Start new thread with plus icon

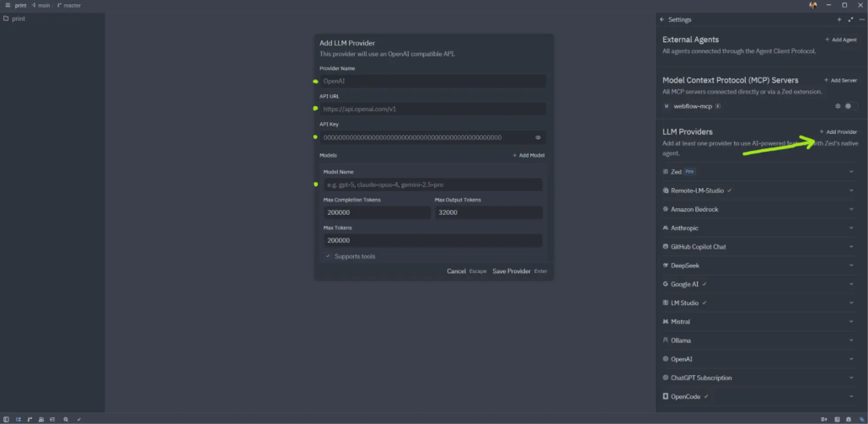839,19
